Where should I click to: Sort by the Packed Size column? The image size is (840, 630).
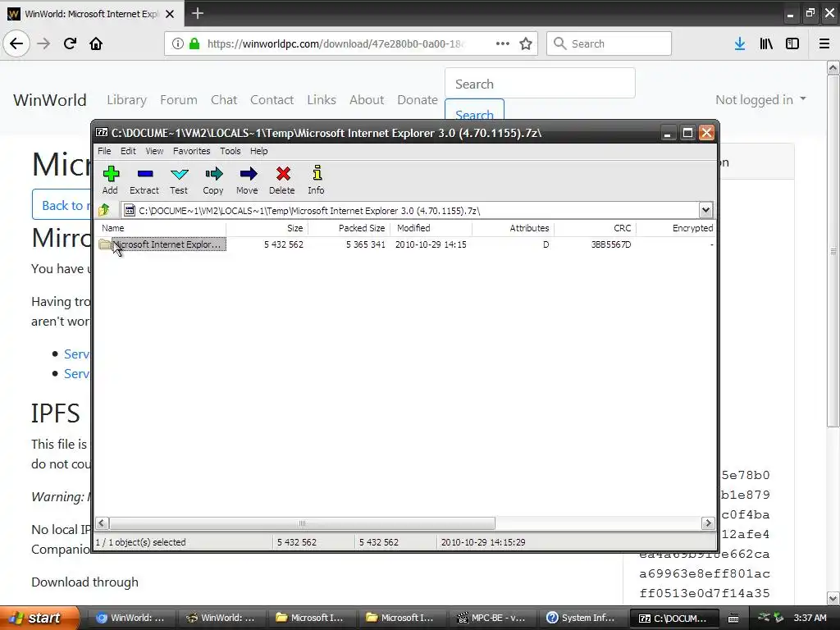(x=349, y=228)
